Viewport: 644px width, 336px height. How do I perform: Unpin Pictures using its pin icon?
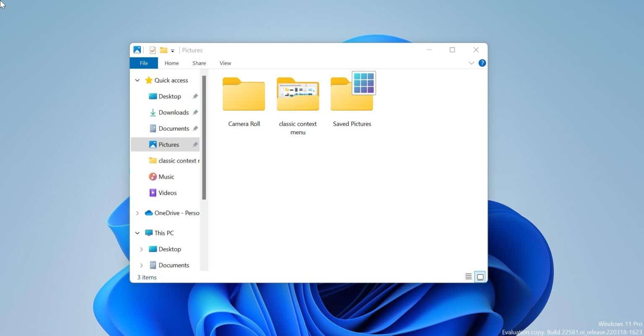pyautogui.click(x=195, y=145)
